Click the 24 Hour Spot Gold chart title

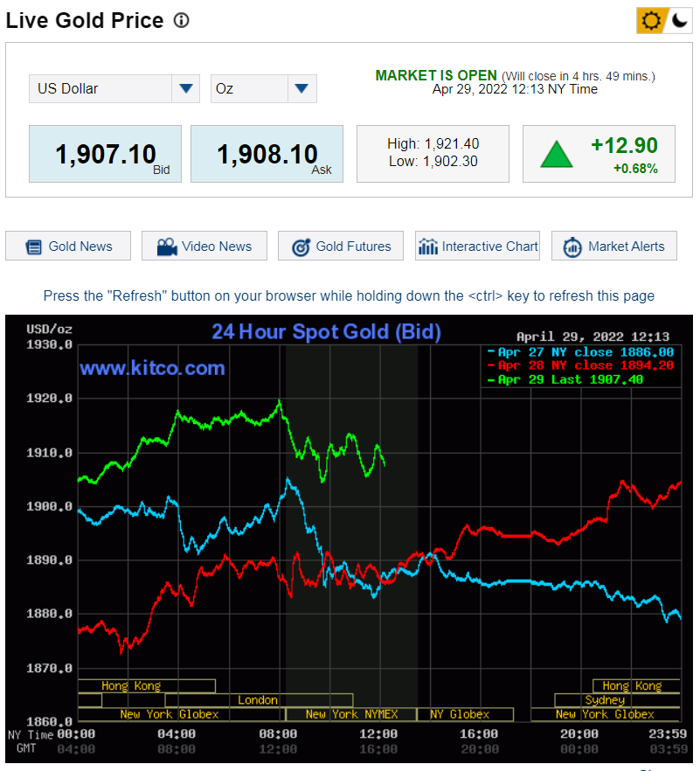coord(327,332)
